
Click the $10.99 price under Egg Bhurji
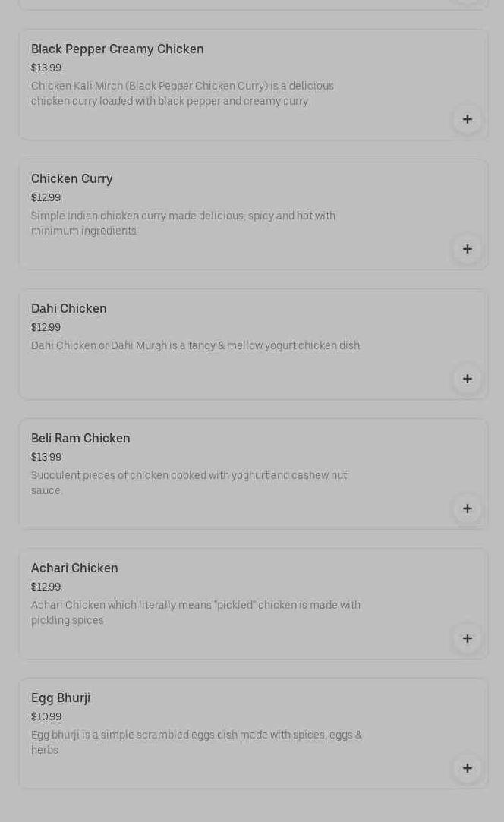pos(46,717)
